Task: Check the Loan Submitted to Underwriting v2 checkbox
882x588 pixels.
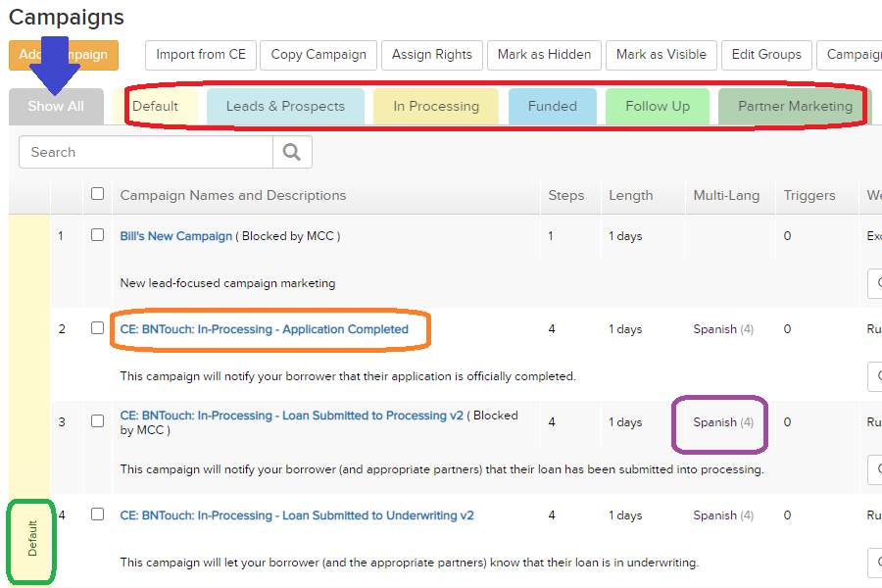Action: click(97, 514)
